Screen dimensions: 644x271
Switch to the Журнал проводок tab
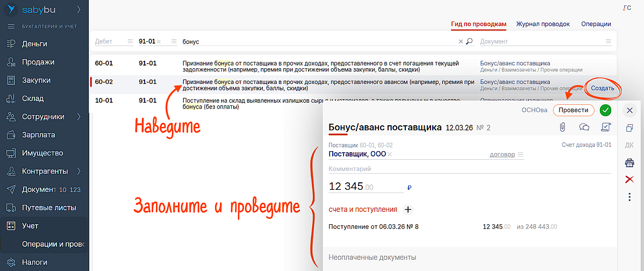(x=543, y=24)
